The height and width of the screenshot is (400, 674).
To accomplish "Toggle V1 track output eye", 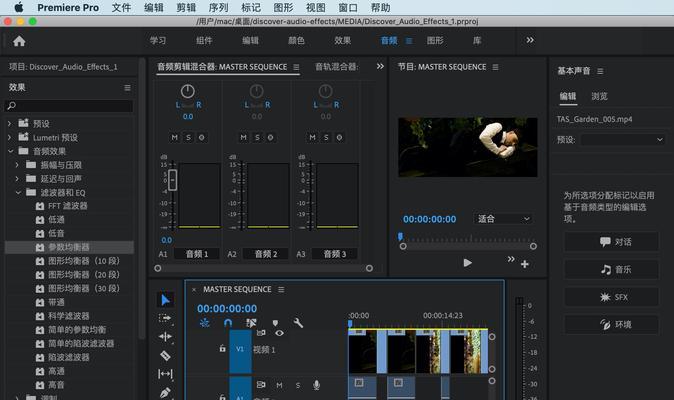I will [x=279, y=333].
